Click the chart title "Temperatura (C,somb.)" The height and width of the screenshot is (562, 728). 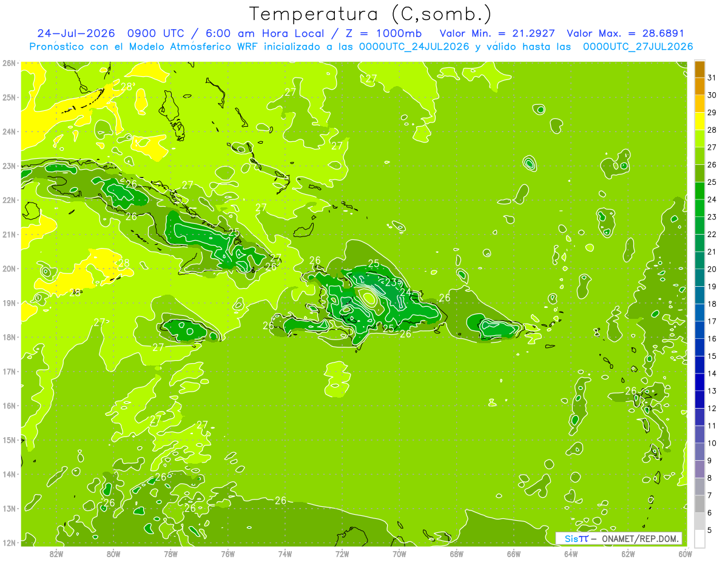pos(371,14)
